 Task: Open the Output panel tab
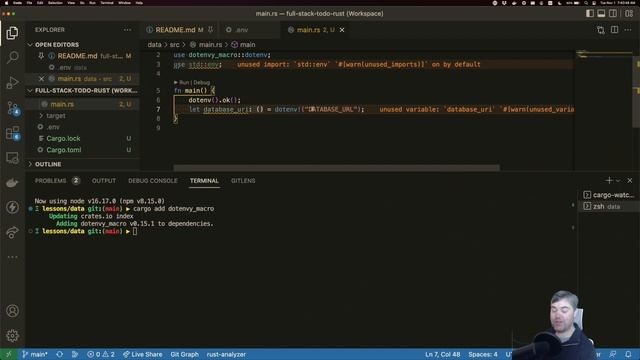point(104,180)
